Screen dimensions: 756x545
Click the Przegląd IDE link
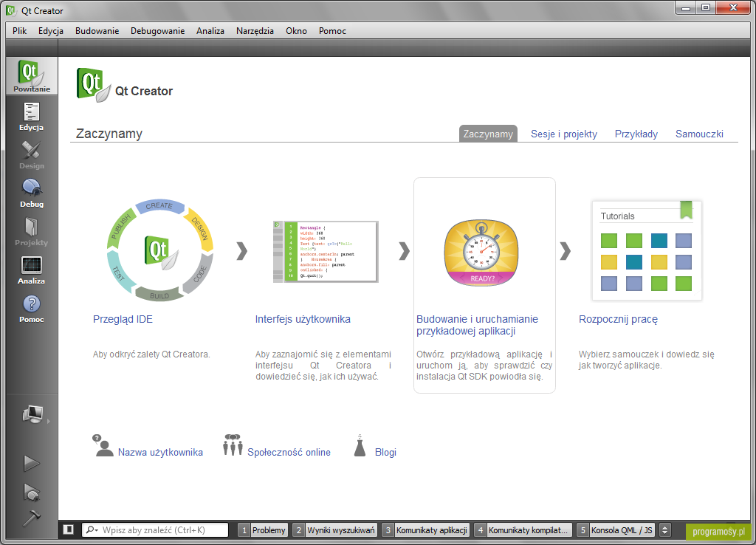tap(123, 319)
